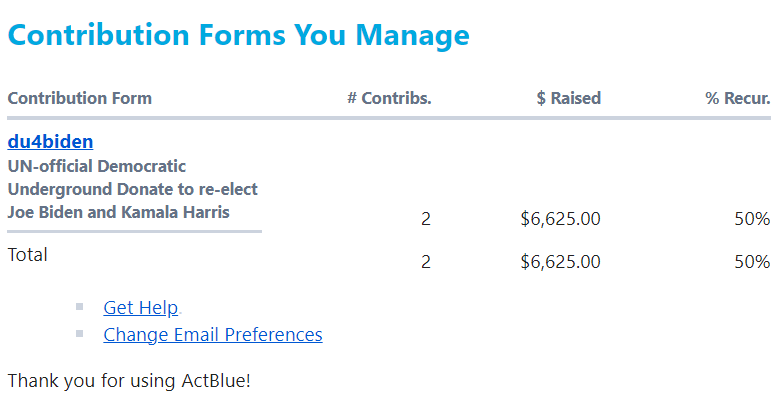Click the # Contribs. column header

389,98
